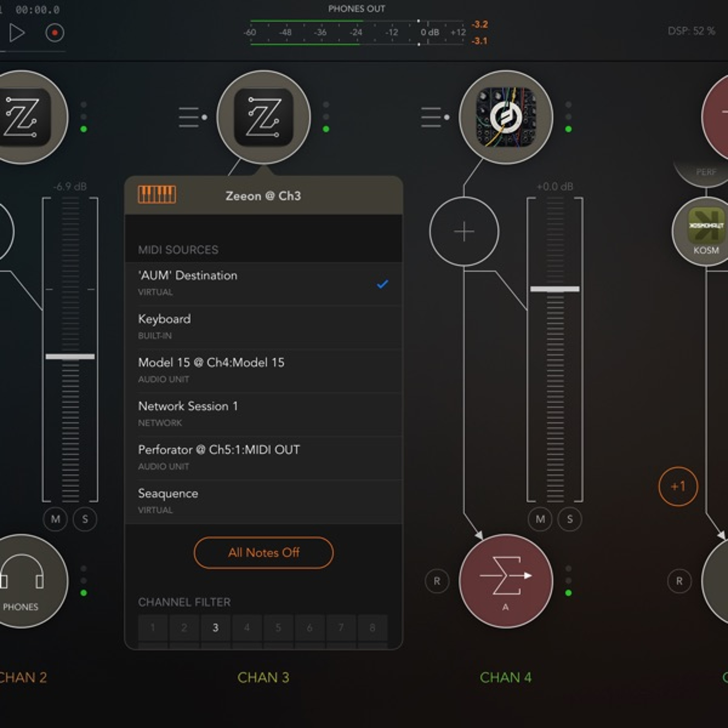Click the orange keyboard icon in the popup header
Viewport: 728px width, 728px height.
[157, 195]
